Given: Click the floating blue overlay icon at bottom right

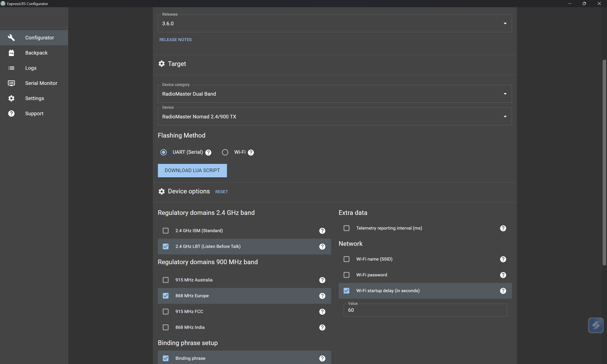Looking at the screenshot, I should coord(596,325).
